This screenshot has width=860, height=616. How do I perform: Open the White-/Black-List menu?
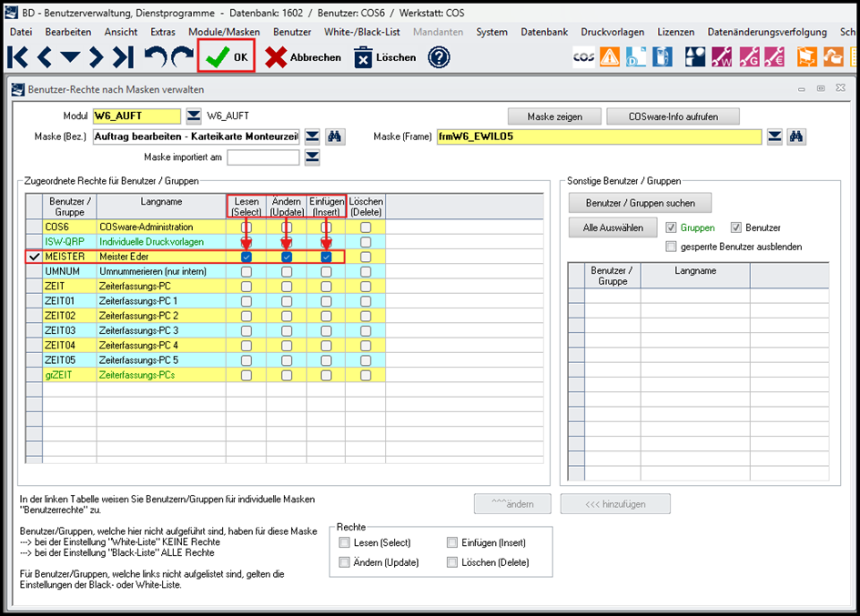coord(361,32)
